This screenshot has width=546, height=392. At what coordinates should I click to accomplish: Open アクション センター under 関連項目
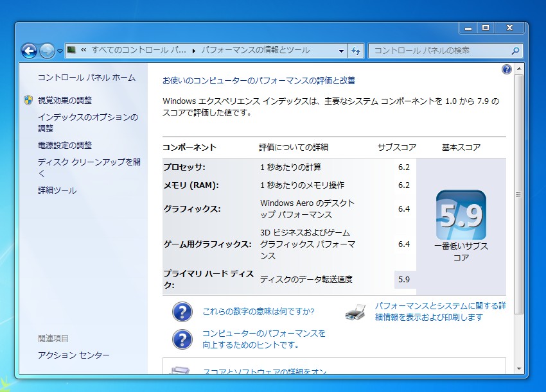(73, 355)
